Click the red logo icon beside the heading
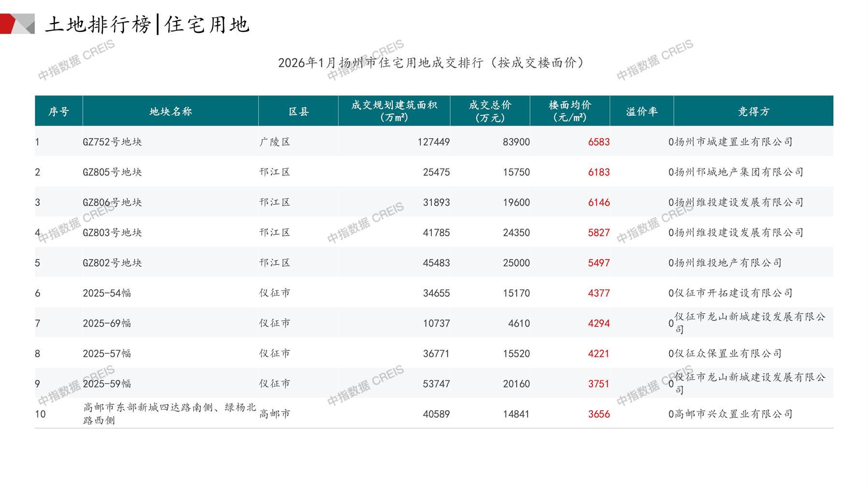This screenshot has height=488, width=868. [16, 24]
